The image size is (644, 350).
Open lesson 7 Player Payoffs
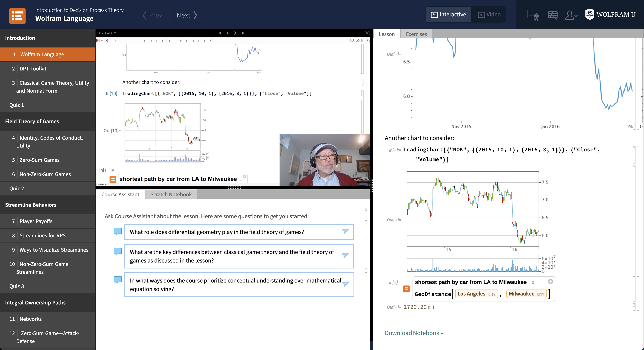(x=48, y=221)
